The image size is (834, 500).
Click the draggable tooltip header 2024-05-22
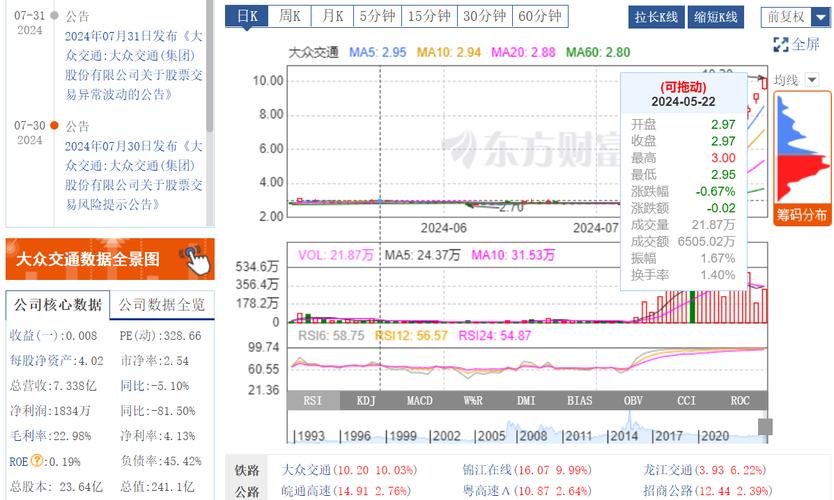point(683,95)
